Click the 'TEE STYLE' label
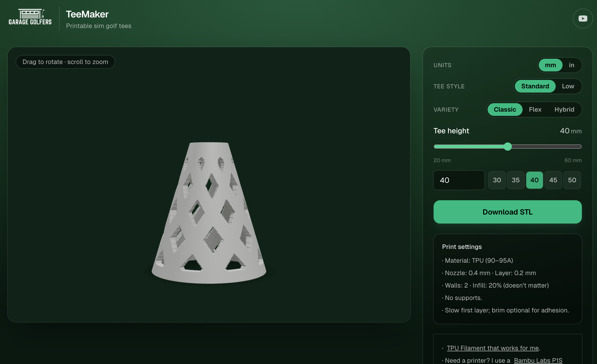Image resolution: width=597 pixels, height=364 pixels. coord(449,86)
